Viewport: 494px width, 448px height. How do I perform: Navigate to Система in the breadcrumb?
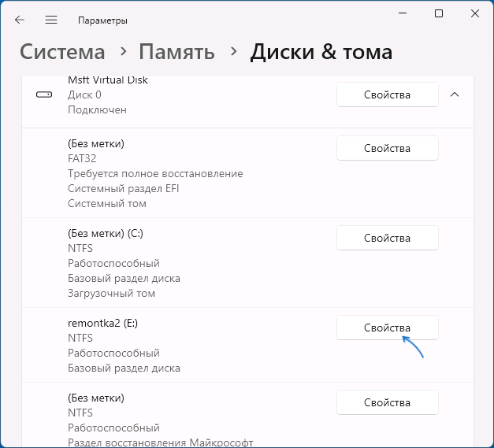62,52
